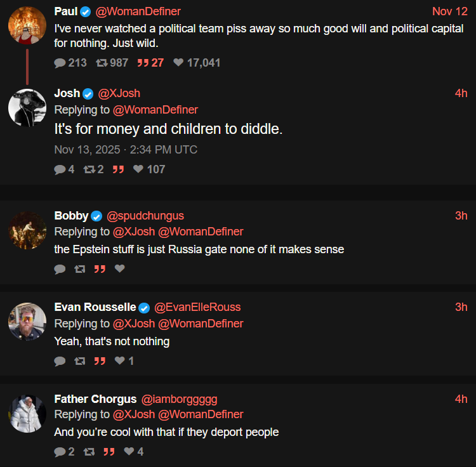Open @iamborggggg handle link
The image size is (476, 467).
[179, 399]
